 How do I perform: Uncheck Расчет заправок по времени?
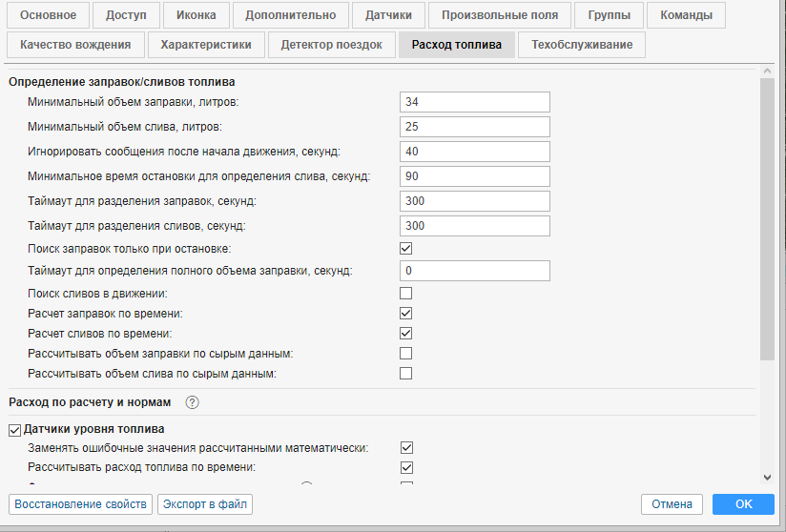point(405,314)
